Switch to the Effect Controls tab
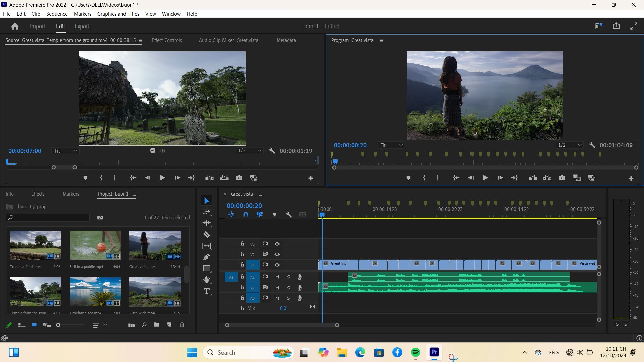Viewport: 644px width, 362px height. click(x=166, y=40)
